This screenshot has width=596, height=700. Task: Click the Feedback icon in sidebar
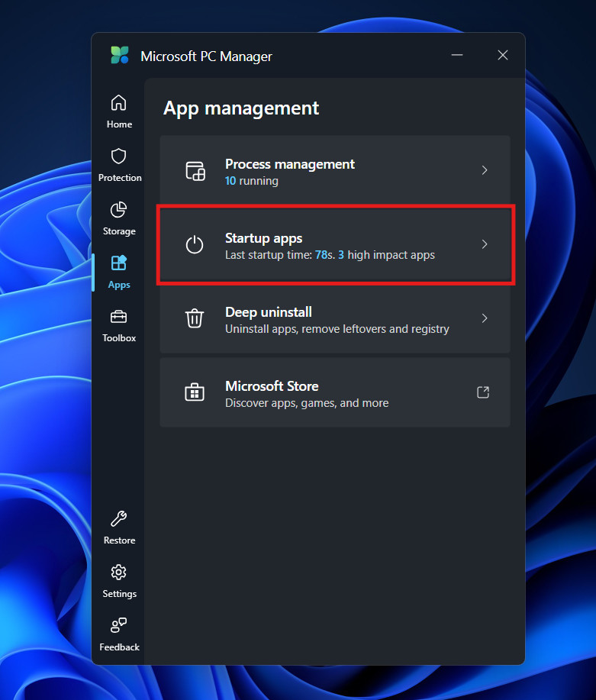119,626
